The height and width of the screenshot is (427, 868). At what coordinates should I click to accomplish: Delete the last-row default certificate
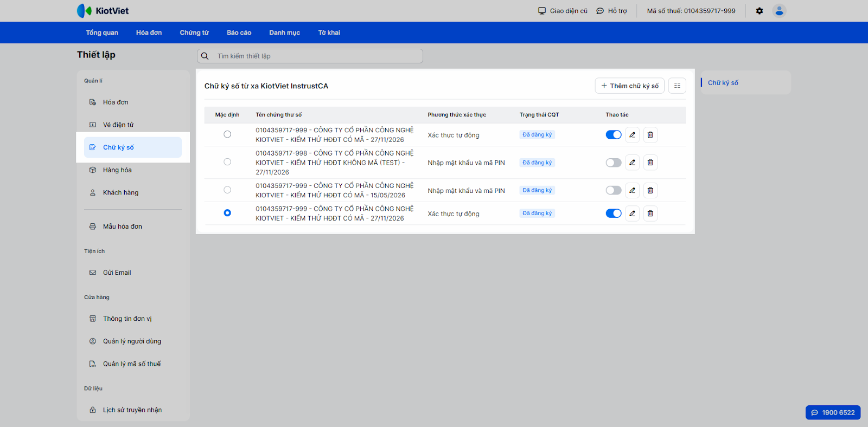(x=650, y=214)
